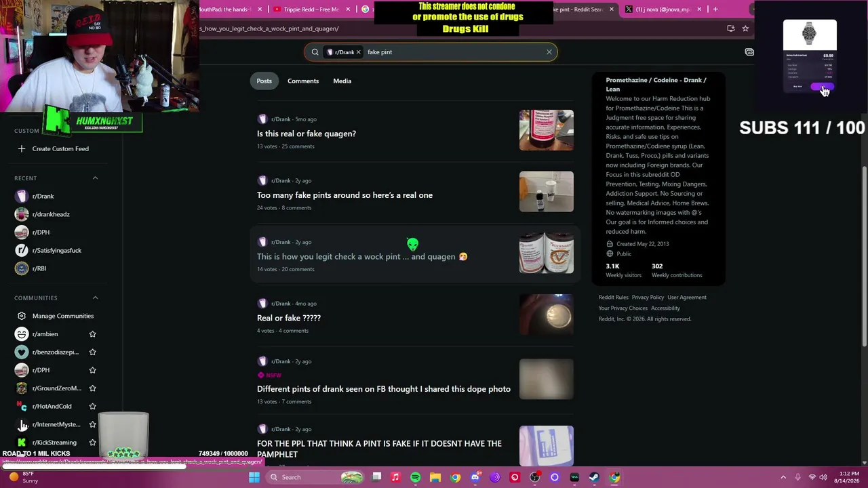Favorite r/GroundZeroM... with its star
Screen dimensions: 868x488
(x=93, y=388)
